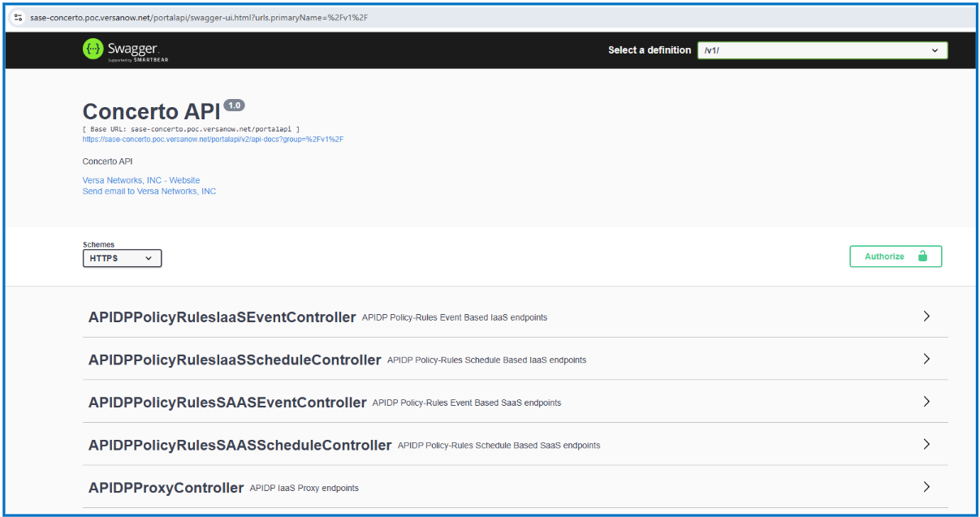Image resolution: width=980 pixels, height=517 pixels.
Task: Click Send email to Versa Networks, INC
Action: [x=149, y=192]
